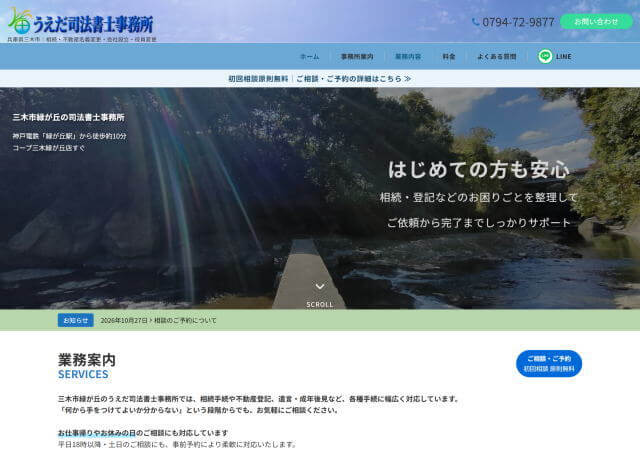The image size is (640, 450).
Task: Click the お仕事帰りやお休みの日 highlighted text
Action: [96, 432]
